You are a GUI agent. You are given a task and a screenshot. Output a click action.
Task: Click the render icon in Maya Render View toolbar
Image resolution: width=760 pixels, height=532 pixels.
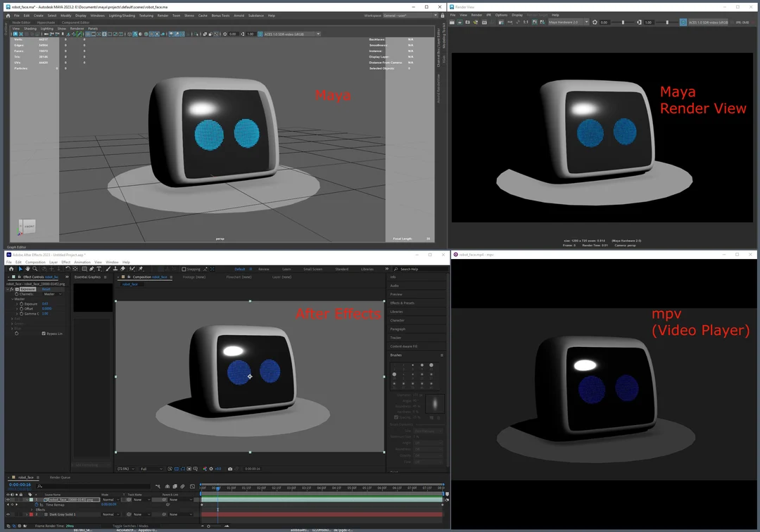452,22
